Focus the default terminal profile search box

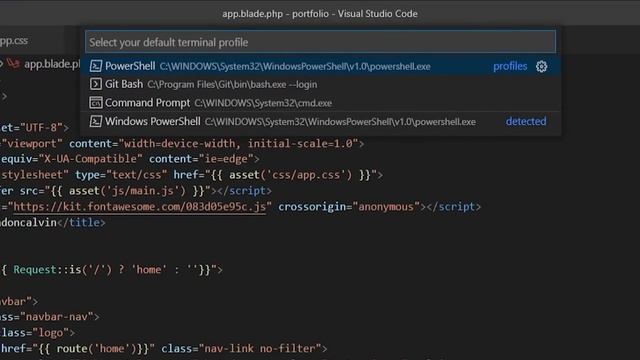[x=320, y=42]
